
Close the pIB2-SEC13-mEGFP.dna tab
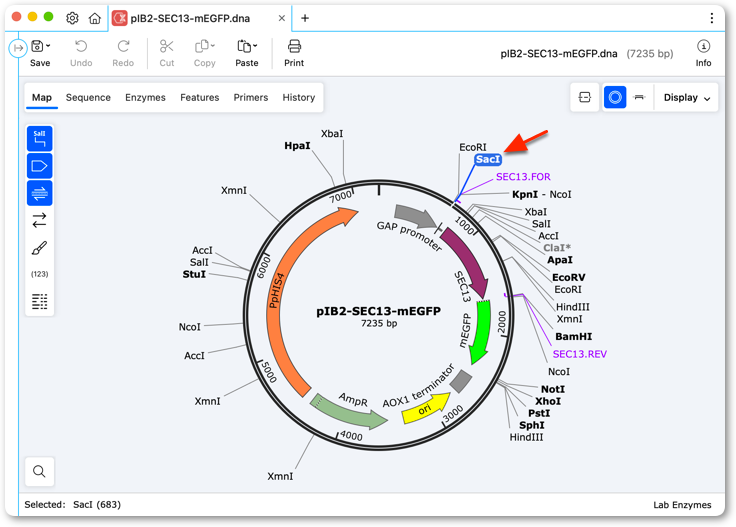click(282, 18)
